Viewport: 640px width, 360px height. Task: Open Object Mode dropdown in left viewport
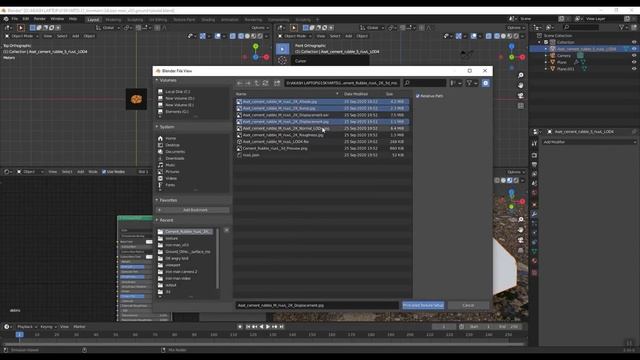[22, 36]
